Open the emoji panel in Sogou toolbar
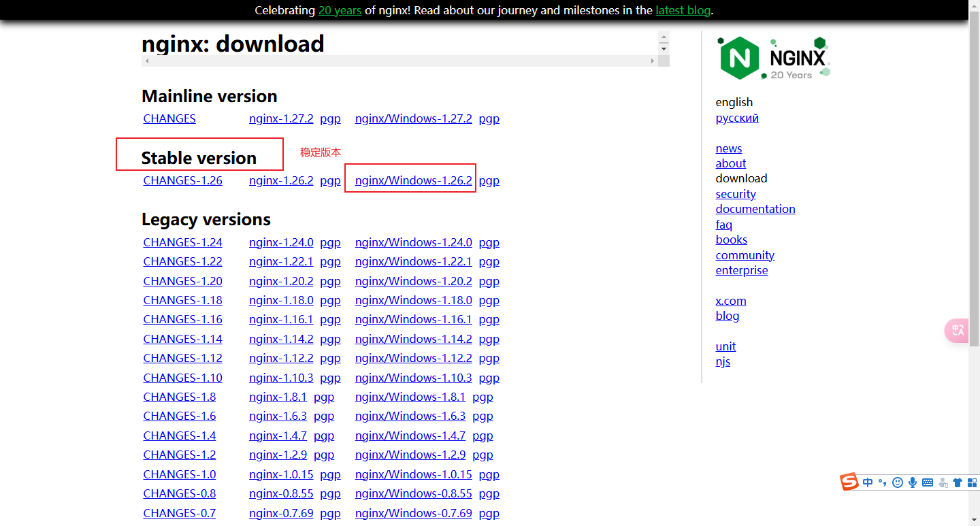This screenshot has height=526, width=980. tap(898, 482)
